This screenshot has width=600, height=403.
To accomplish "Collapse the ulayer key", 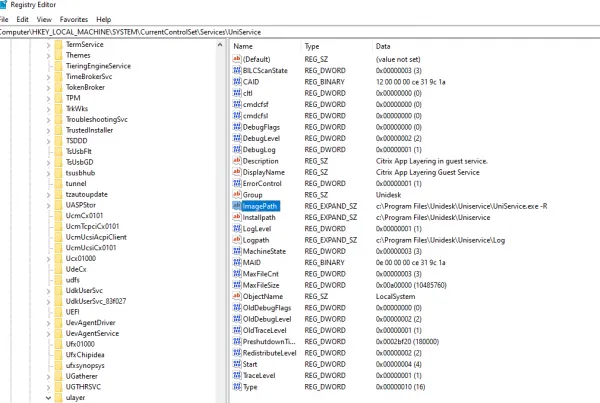I will point(48,398).
